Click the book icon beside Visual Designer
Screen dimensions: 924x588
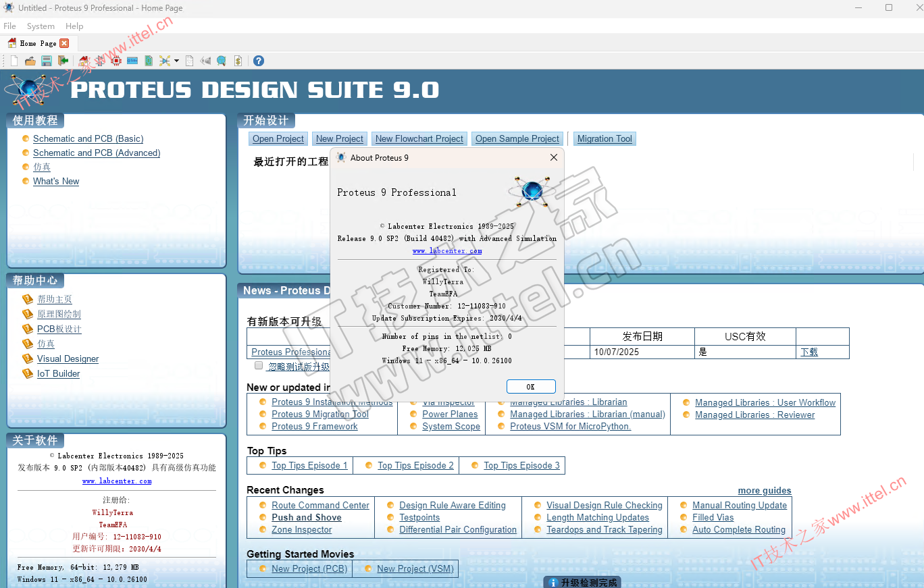pyautogui.click(x=28, y=358)
